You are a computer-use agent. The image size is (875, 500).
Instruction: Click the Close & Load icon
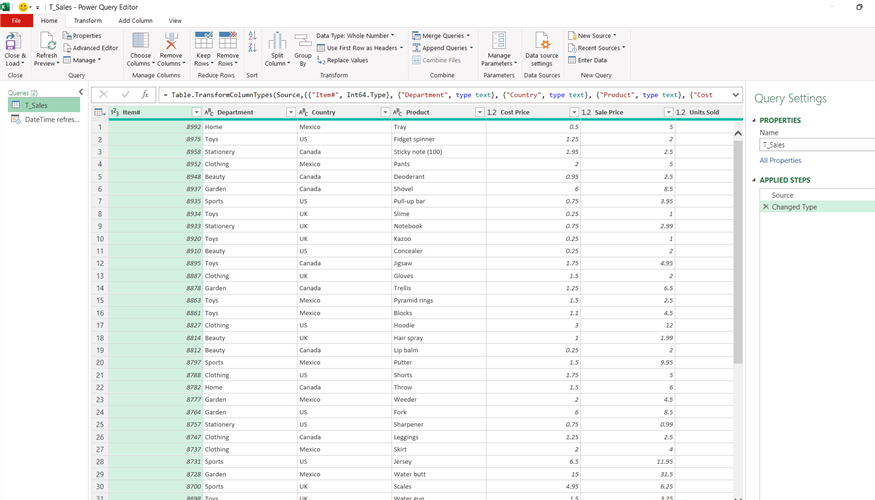click(12, 41)
